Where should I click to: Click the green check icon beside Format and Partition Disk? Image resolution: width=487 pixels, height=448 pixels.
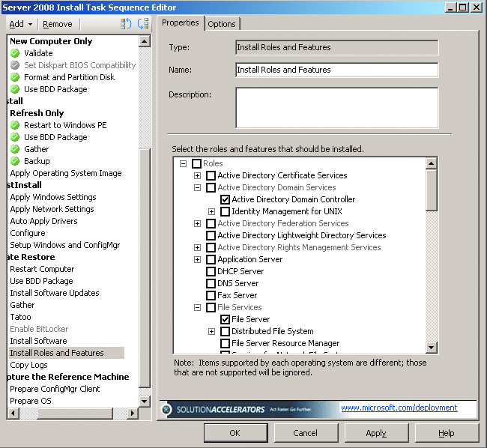[15, 77]
